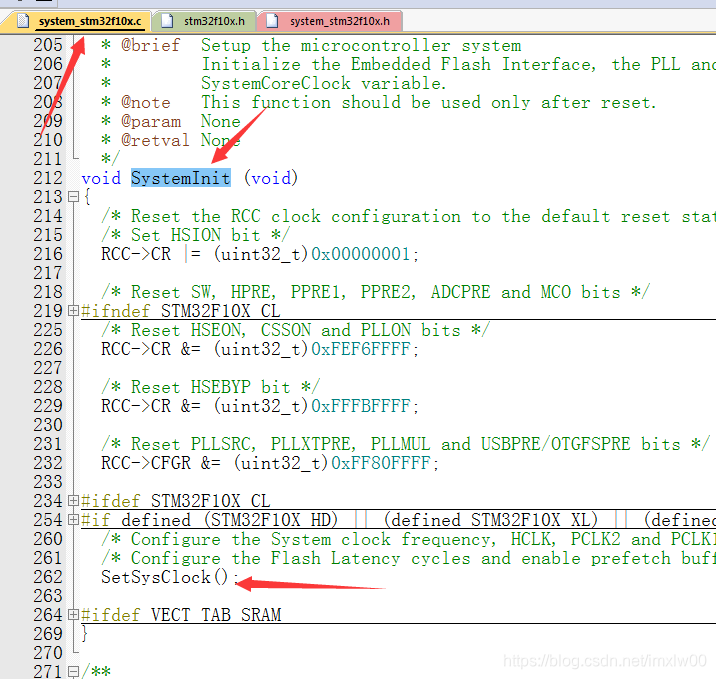Screen dimensions: 716x679
Task: Open the stm32f10x.h tab
Action: pos(204,21)
